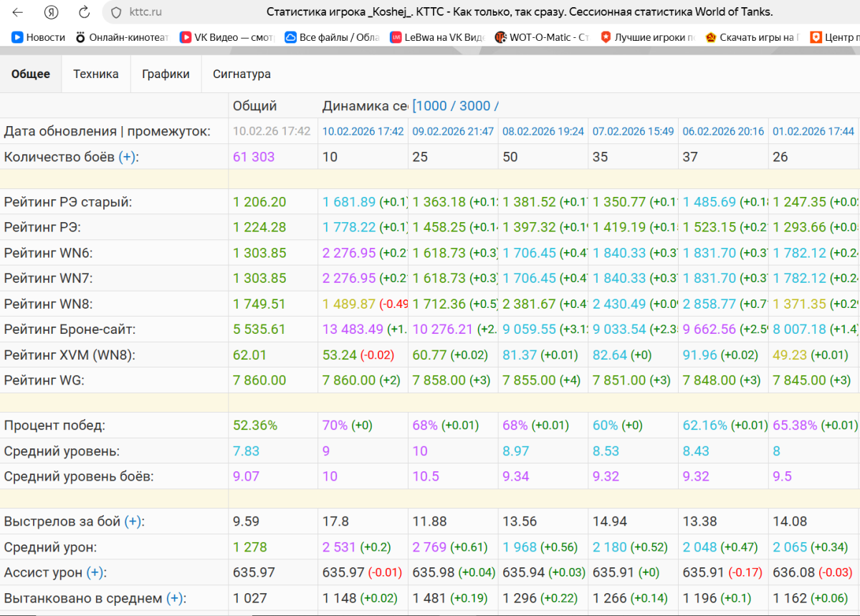Expand Выстрелов за бой plus sign
The image size is (860, 616).
[133, 522]
